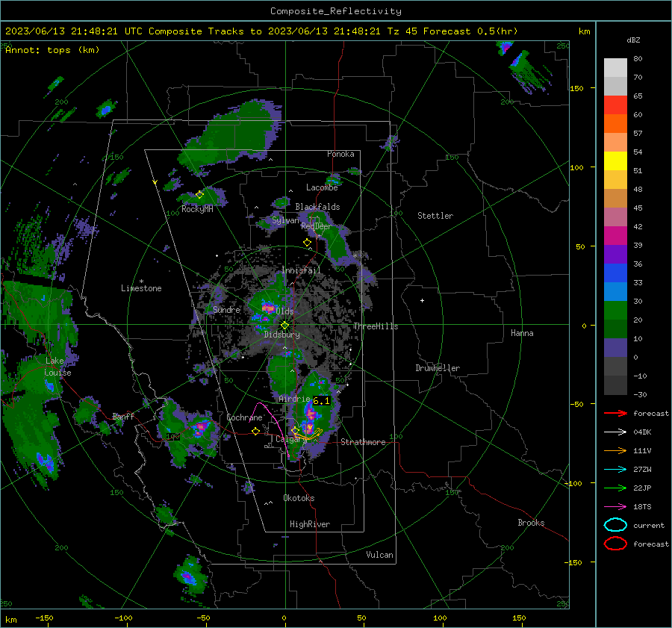Viewport: 672px width, 628px height.
Task: Pick the purple swatch between 39 and 36 dBZ
Action: (615, 254)
